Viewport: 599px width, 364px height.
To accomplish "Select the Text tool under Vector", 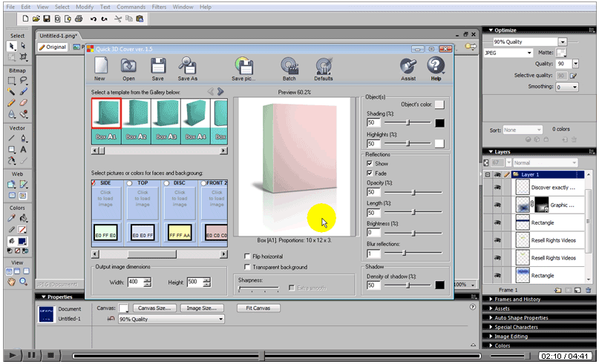I will coord(23,150).
